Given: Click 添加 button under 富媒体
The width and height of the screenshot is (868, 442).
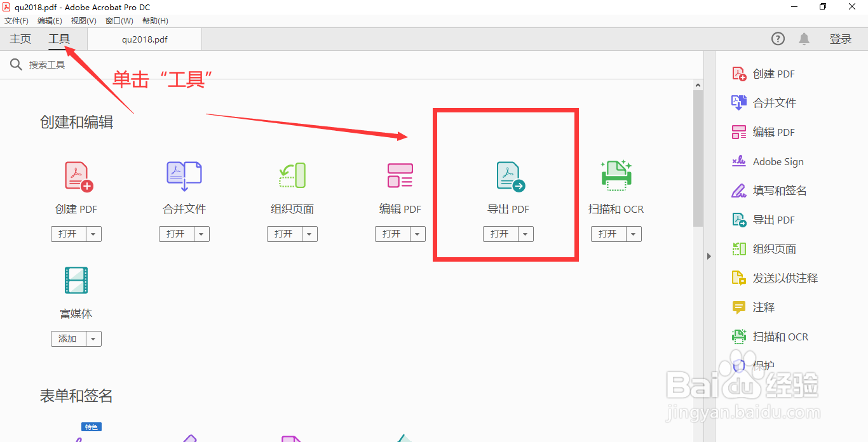Looking at the screenshot, I should pos(68,338).
